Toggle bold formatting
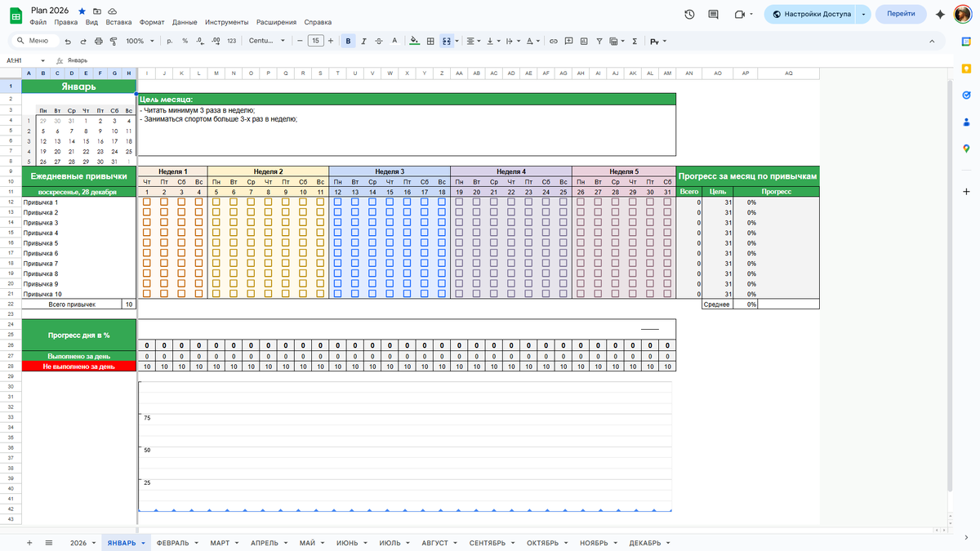Screen dimensions: 980x551 (349, 41)
